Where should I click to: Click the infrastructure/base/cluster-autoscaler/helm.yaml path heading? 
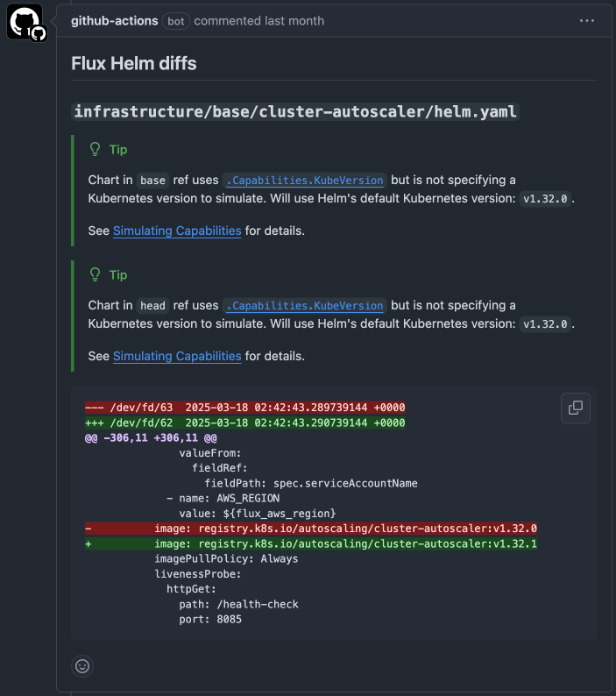pos(295,111)
